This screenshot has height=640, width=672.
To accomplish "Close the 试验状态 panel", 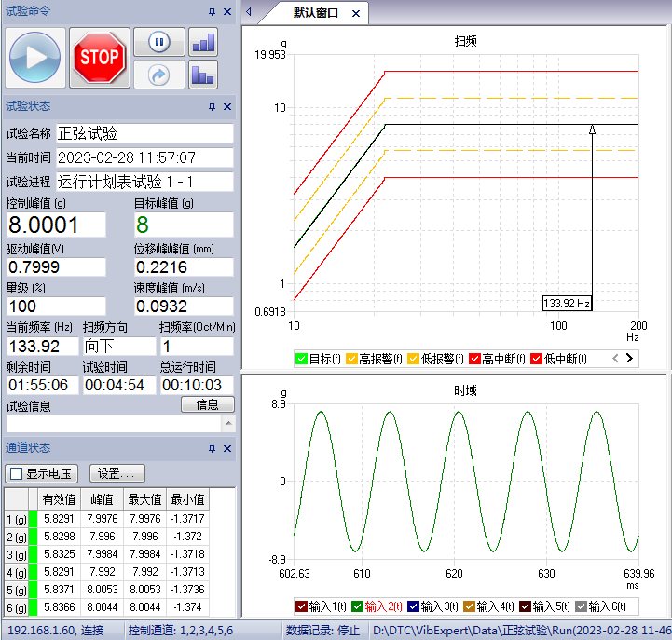I will pos(227,106).
